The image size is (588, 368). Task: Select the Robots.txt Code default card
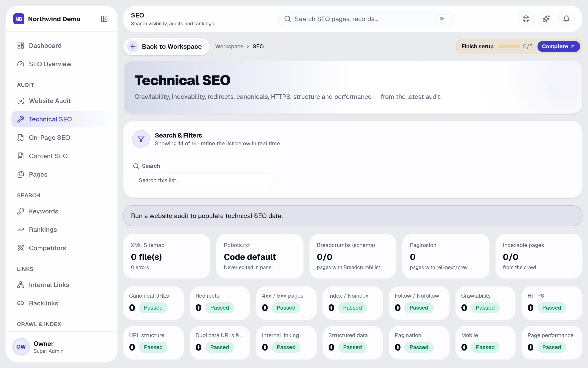pos(260,256)
